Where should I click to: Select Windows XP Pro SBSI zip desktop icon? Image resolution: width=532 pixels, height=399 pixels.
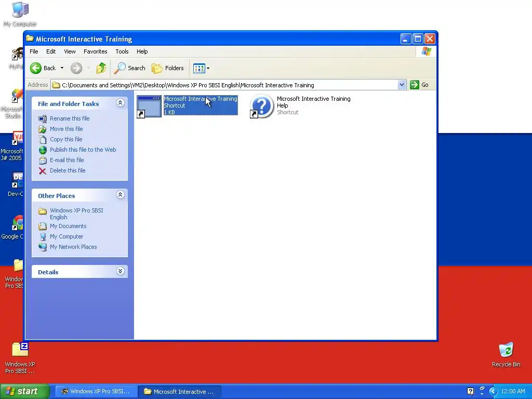[x=20, y=358]
